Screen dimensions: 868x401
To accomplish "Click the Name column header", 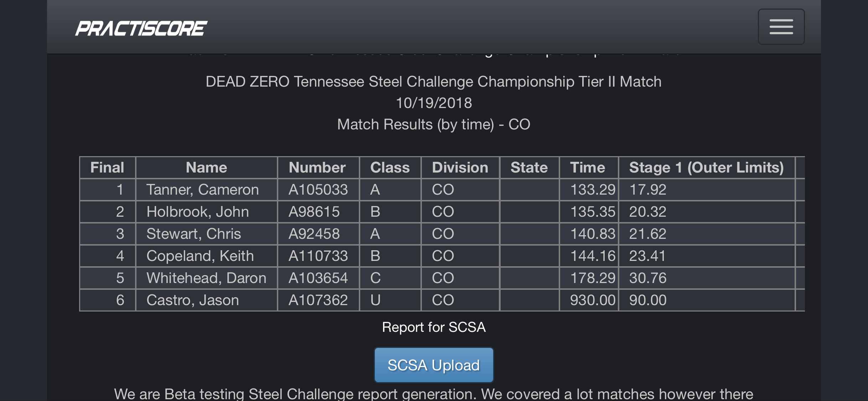I will click(x=206, y=168).
